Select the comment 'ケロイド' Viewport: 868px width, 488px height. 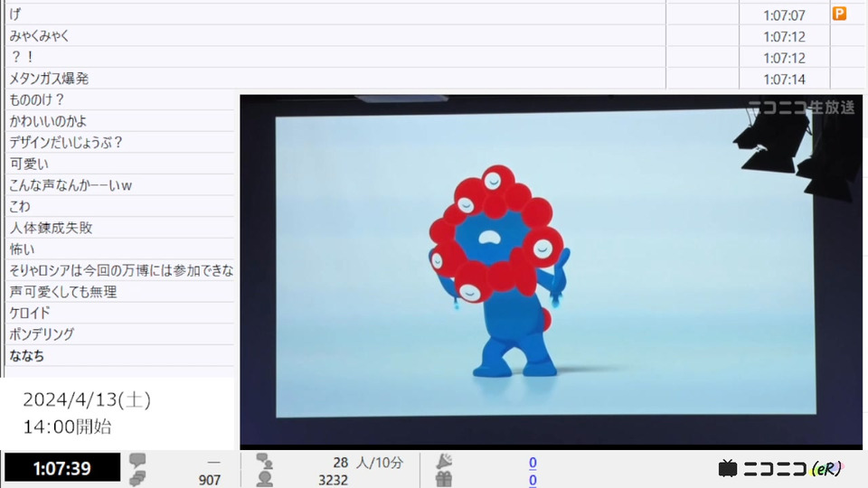(x=30, y=314)
